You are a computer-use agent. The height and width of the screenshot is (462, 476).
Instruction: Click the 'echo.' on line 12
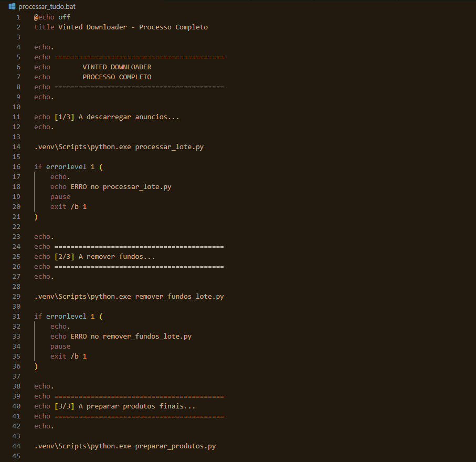(x=44, y=127)
